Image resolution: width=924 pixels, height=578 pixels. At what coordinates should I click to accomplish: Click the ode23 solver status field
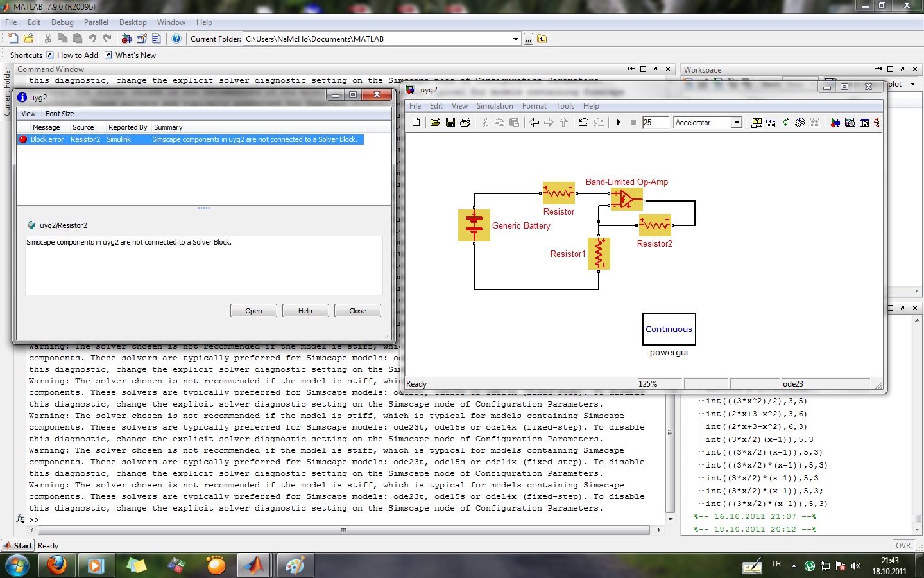tap(825, 383)
